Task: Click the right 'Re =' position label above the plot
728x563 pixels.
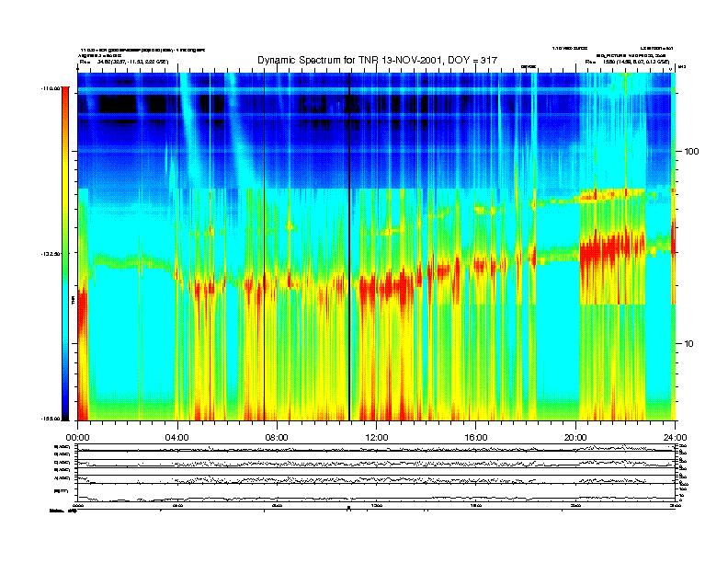Action: pos(628,62)
